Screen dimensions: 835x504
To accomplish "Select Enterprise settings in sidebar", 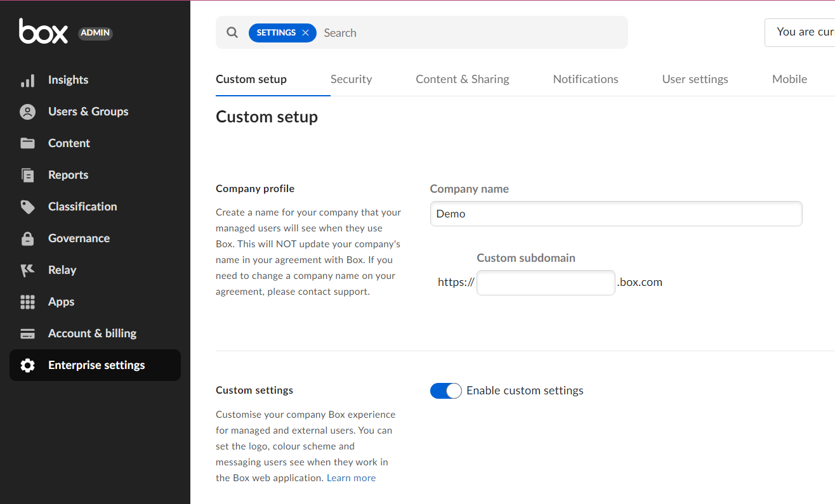I will point(95,365).
